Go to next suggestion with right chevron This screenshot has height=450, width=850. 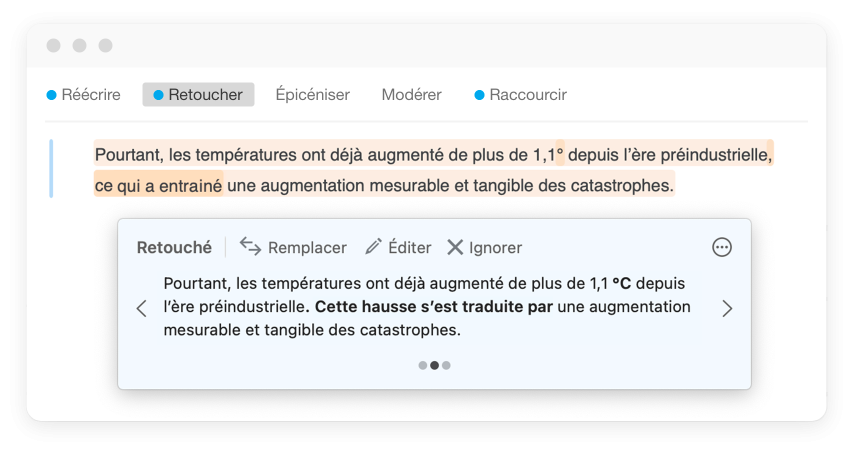(x=727, y=309)
